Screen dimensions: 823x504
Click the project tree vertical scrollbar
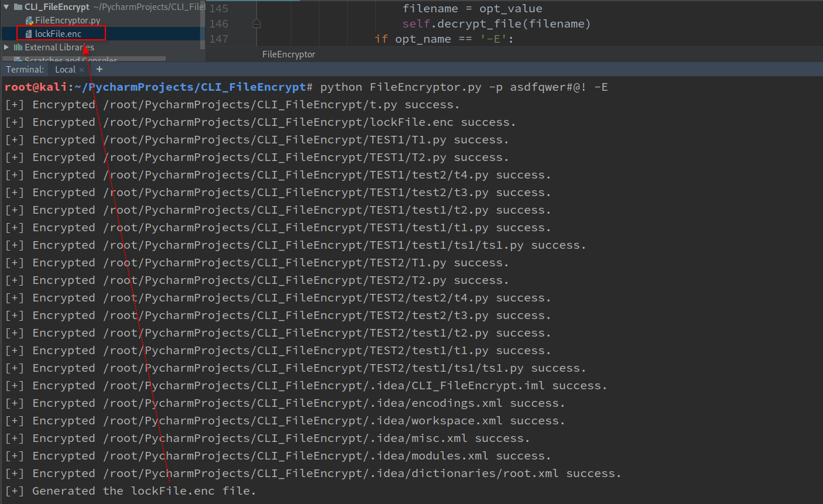(x=203, y=25)
